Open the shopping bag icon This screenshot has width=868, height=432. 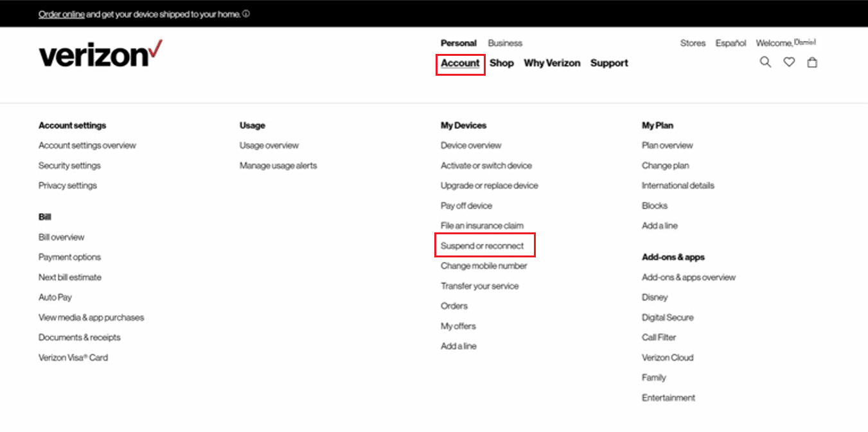pyautogui.click(x=812, y=62)
